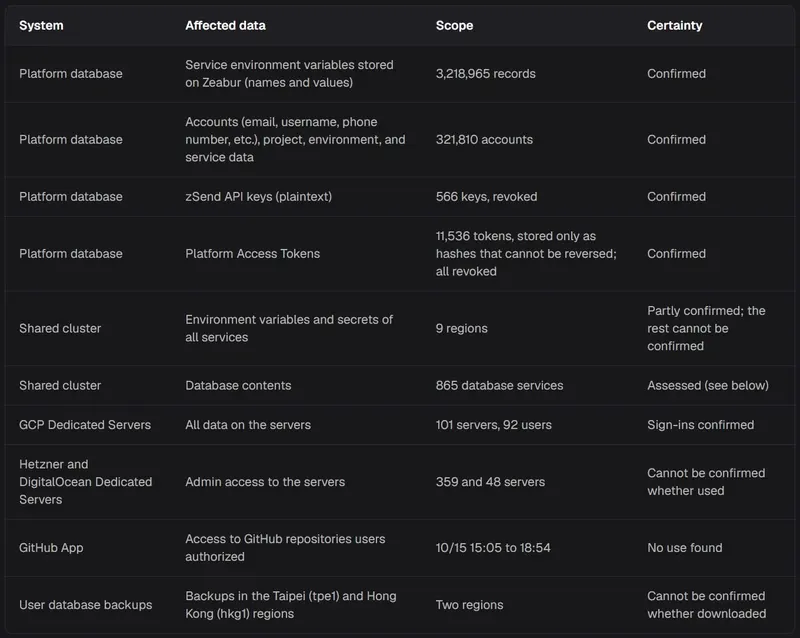800x638 pixels.
Task: Select the GCP Dedicated Servers cell
Action: pyautogui.click(x=85, y=425)
